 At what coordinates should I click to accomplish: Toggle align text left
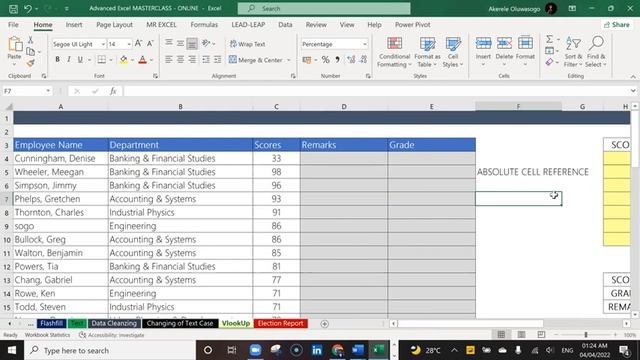click(x=169, y=60)
